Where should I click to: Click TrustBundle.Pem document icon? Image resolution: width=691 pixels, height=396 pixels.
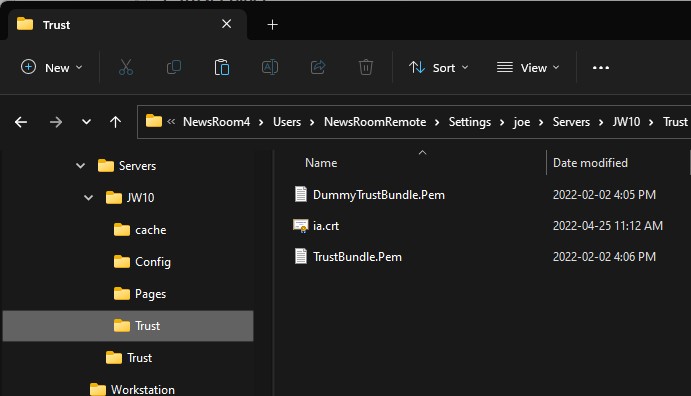tap(301, 256)
